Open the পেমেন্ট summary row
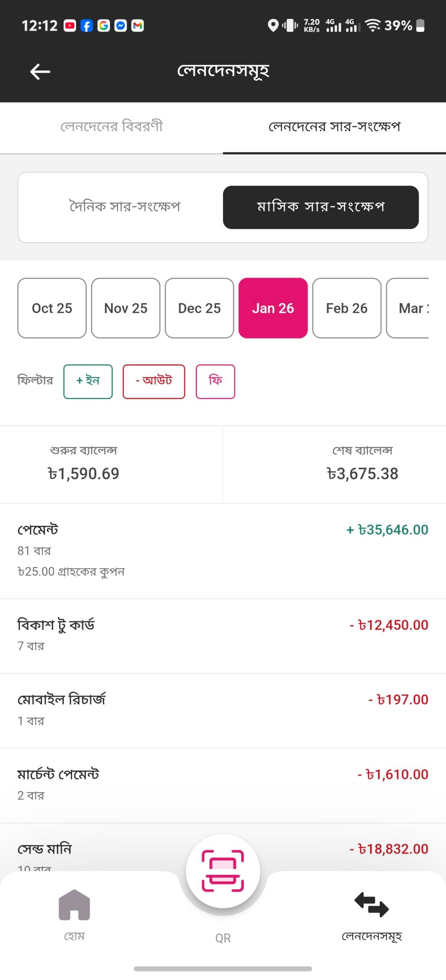 coord(223,550)
